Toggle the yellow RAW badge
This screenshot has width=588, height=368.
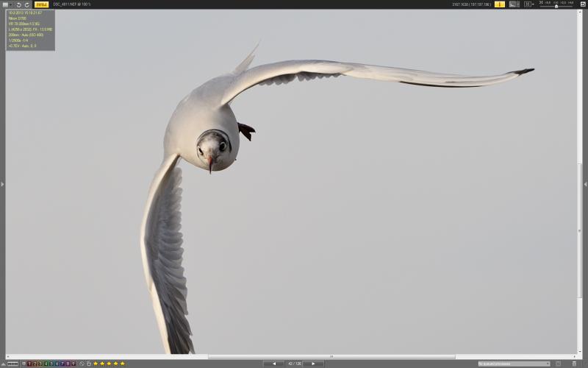click(41, 4)
